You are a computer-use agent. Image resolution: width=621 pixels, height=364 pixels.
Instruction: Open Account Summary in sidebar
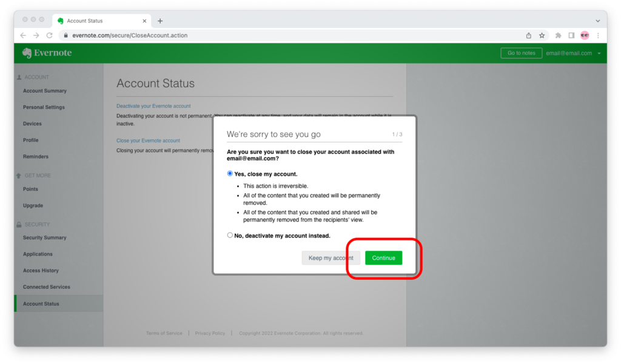tap(45, 91)
